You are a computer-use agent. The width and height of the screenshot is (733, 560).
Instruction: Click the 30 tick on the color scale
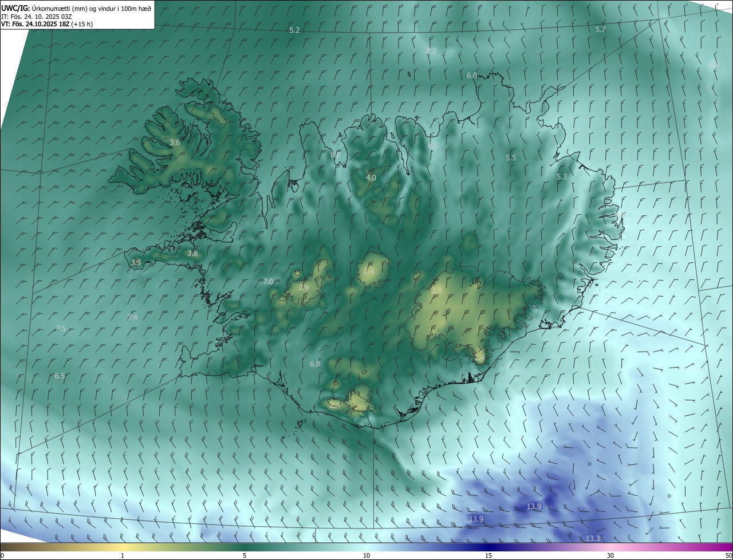[x=610, y=555]
